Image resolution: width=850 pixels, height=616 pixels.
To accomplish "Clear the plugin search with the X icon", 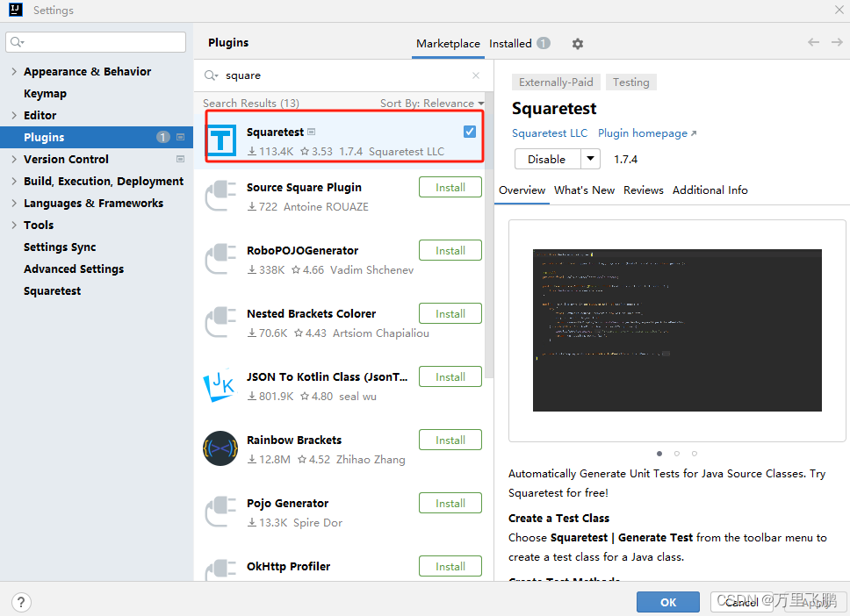I will click(x=475, y=75).
